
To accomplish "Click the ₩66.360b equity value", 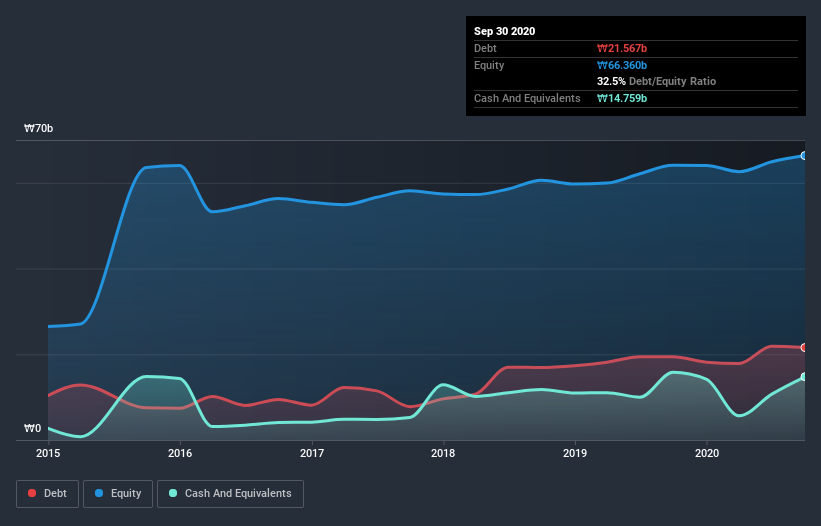I will point(622,65).
